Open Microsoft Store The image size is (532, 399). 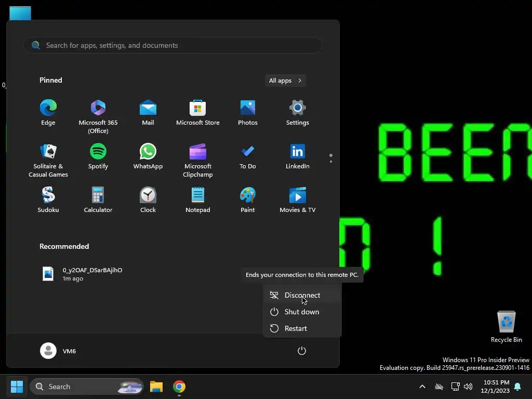pyautogui.click(x=198, y=113)
